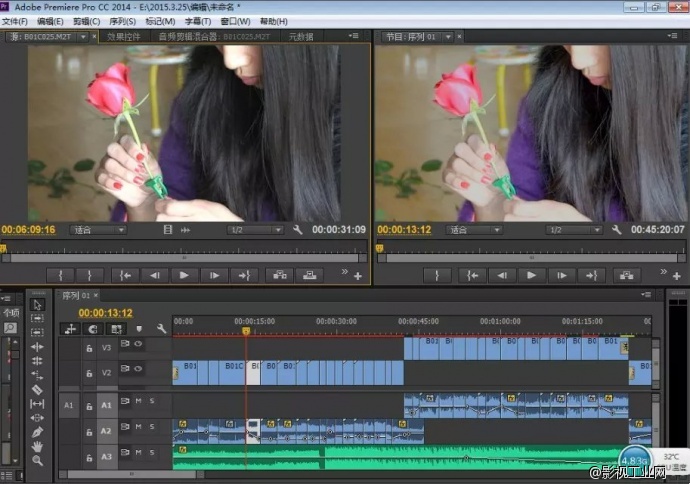Click the A1 source patch button
Image resolution: width=690 pixels, height=484 pixels.
point(69,405)
